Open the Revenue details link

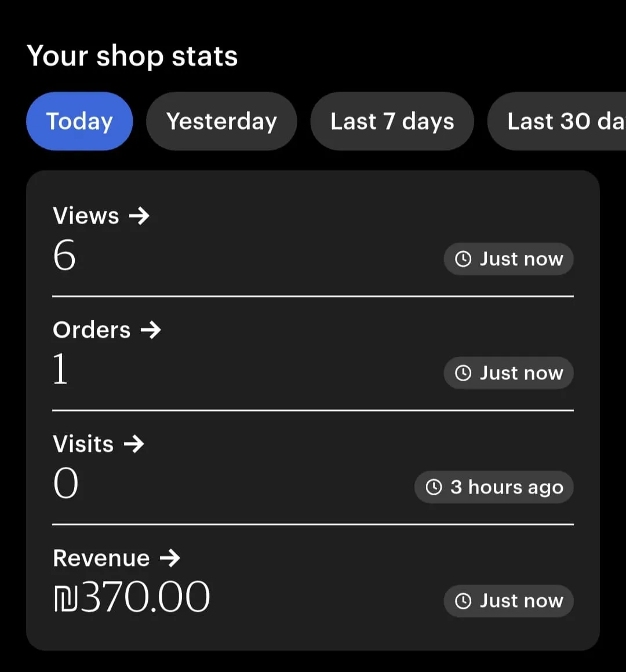click(x=101, y=558)
